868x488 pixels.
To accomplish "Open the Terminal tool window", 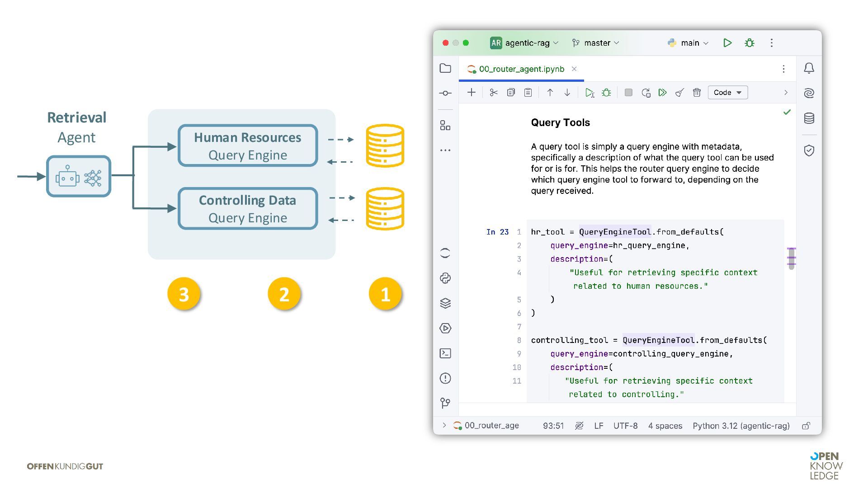I will coord(445,353).
